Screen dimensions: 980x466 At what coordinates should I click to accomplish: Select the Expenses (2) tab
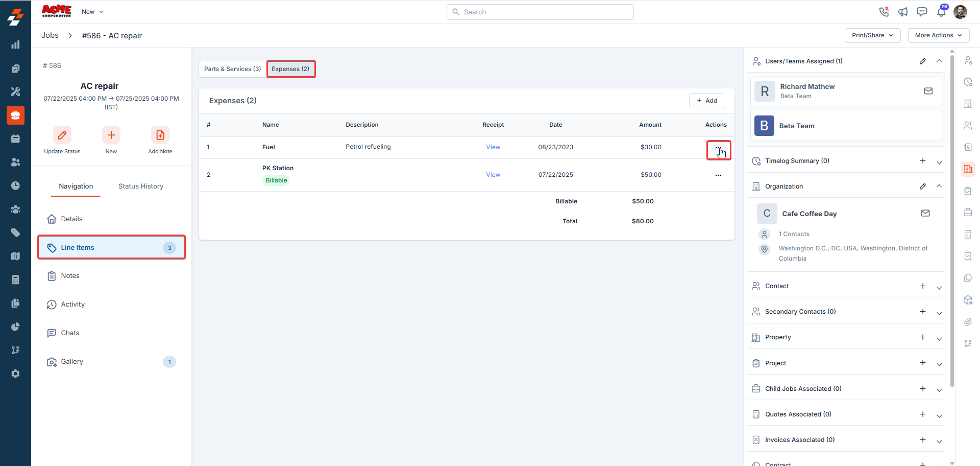pyautogui.click(x=291, y=69)
